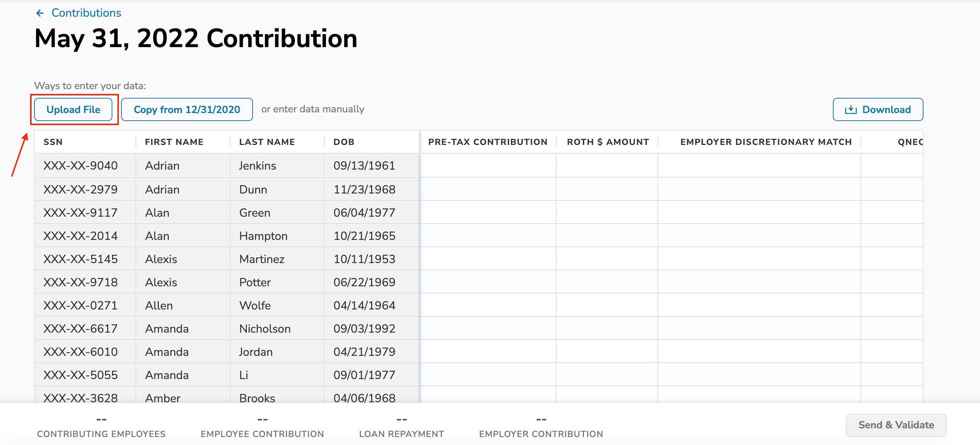Click the ROTH $ AMOUNT column header
The height and width of the screenshot is (445, 980).
coord(608,142)
